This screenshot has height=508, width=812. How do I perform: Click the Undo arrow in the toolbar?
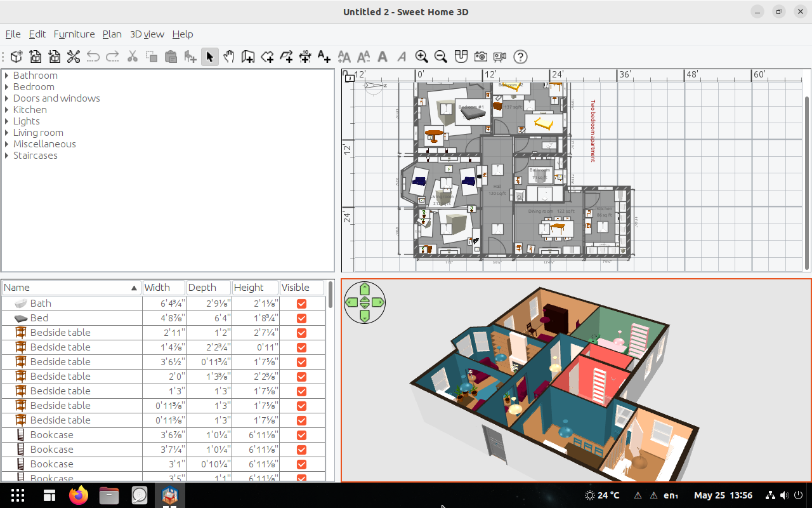pos(93,57)
